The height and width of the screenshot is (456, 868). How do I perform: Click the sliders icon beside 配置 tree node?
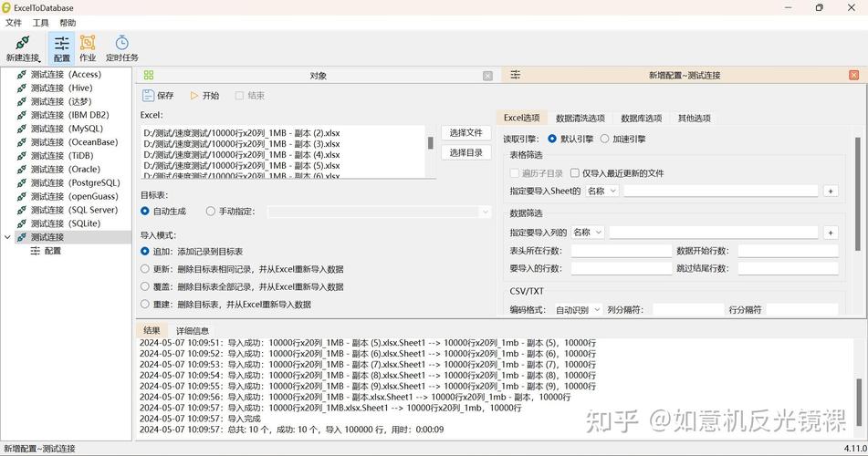36,251
